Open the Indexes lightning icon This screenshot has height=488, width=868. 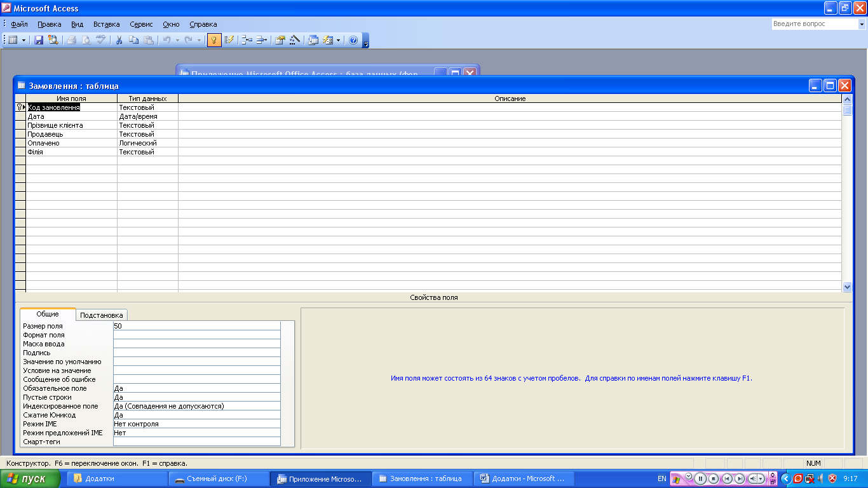(x=229, y=40)
